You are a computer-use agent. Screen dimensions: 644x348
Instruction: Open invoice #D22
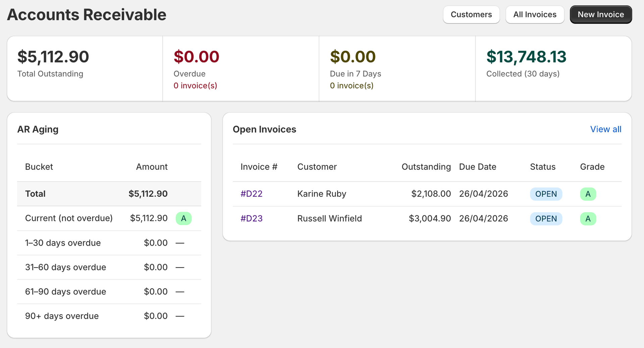tap(251, 194)
